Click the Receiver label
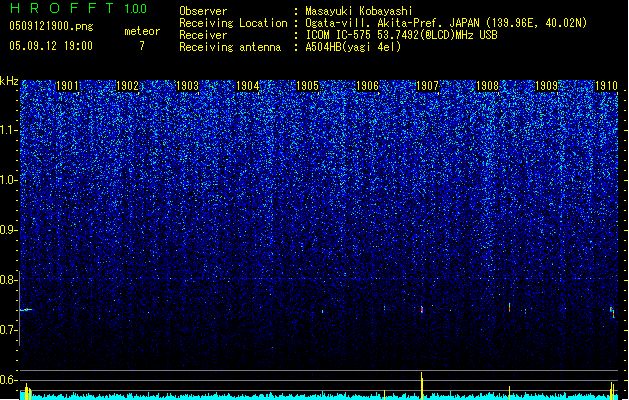 click(203, 35)
